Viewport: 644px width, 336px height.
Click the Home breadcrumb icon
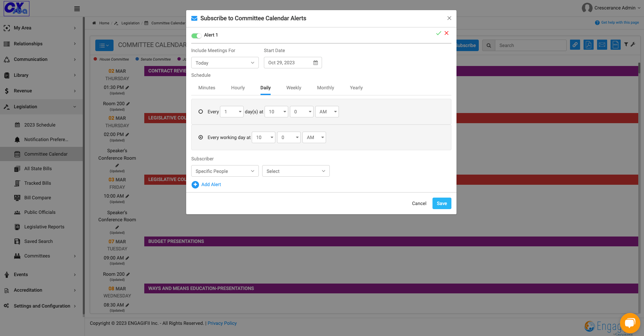pos(94,23)
